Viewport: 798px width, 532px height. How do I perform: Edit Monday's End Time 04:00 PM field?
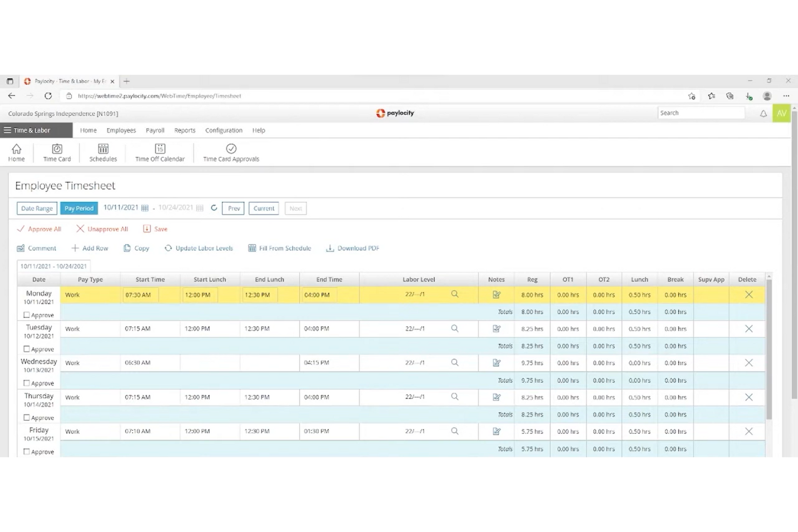click(x=320, y=295)
